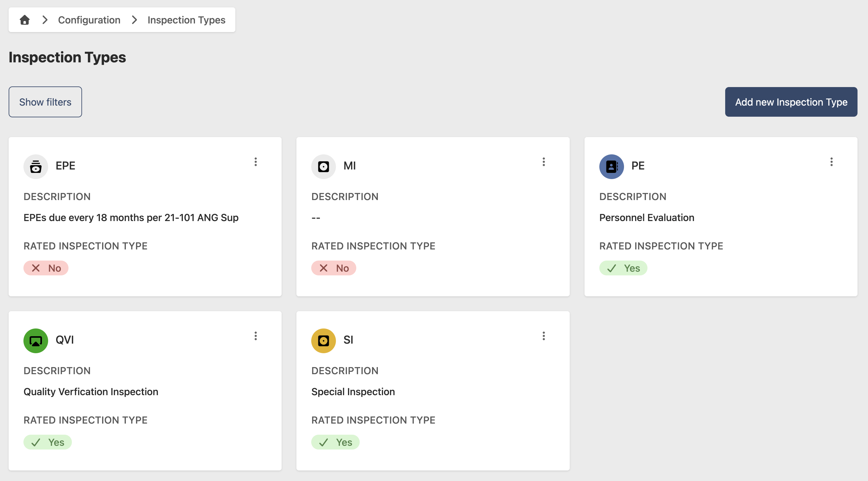
Task: Show the filters panel
Action: pyautogui.click(x=45, y=102)
